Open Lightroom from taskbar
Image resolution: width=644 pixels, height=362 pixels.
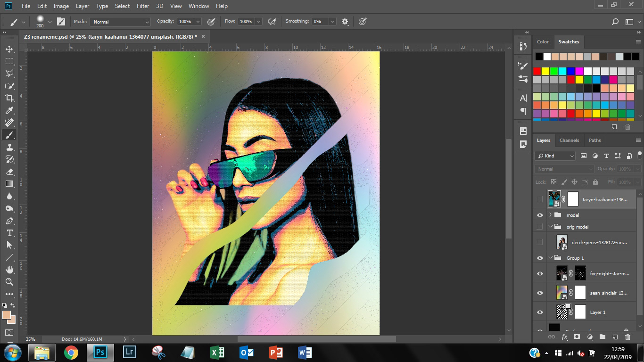[129, 352]
